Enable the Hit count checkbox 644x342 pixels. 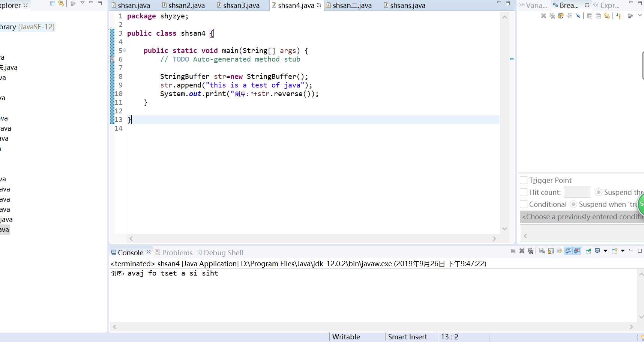(x=524, y=192)
